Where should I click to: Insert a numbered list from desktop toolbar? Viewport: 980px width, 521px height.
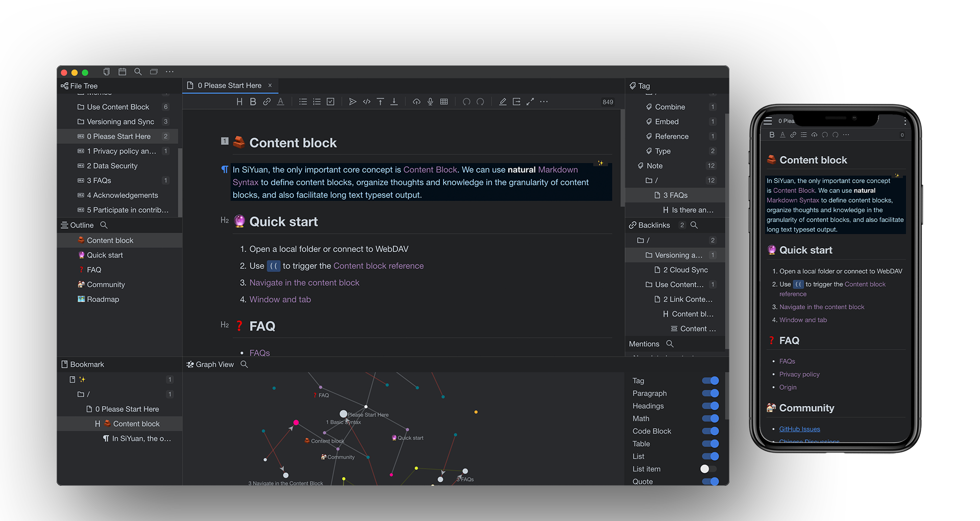[316, 102]
